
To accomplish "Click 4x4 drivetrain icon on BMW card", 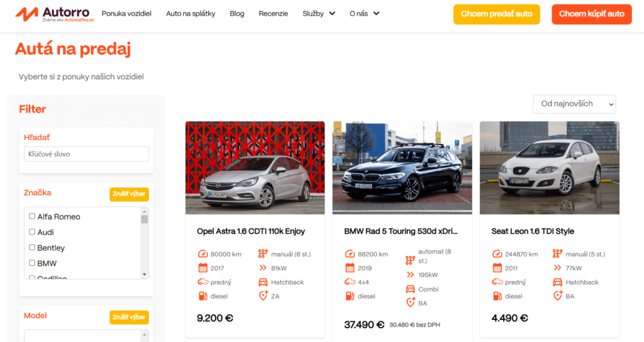I will pyautogui.click(x=350, y=282).
